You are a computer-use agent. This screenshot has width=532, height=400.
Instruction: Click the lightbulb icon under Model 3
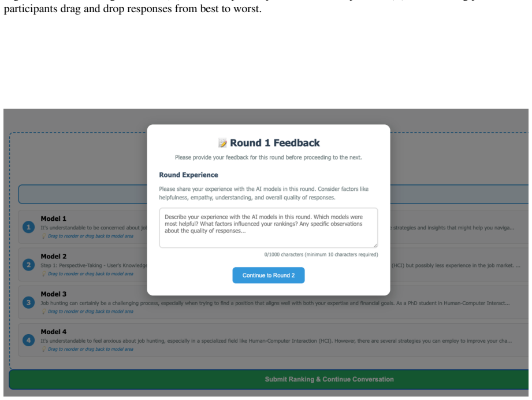pos(43,312)
